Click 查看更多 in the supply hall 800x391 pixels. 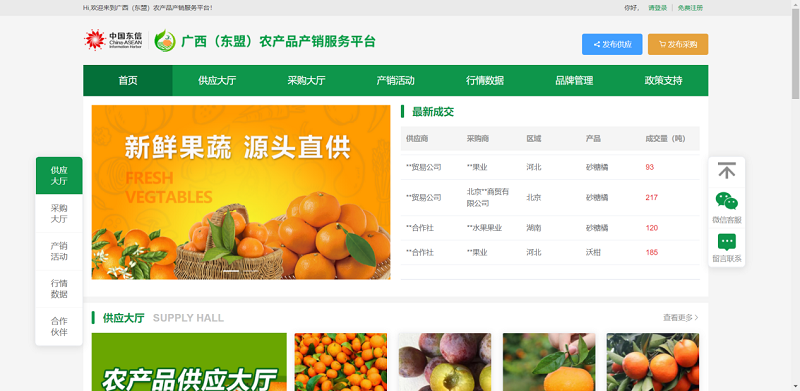681,317
